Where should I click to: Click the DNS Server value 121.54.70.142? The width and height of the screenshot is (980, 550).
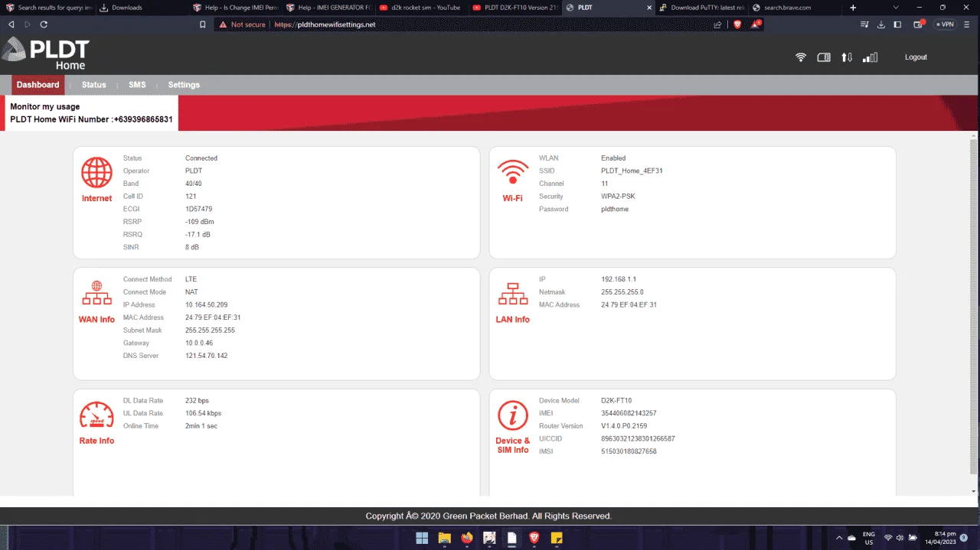tap(206, 356)
